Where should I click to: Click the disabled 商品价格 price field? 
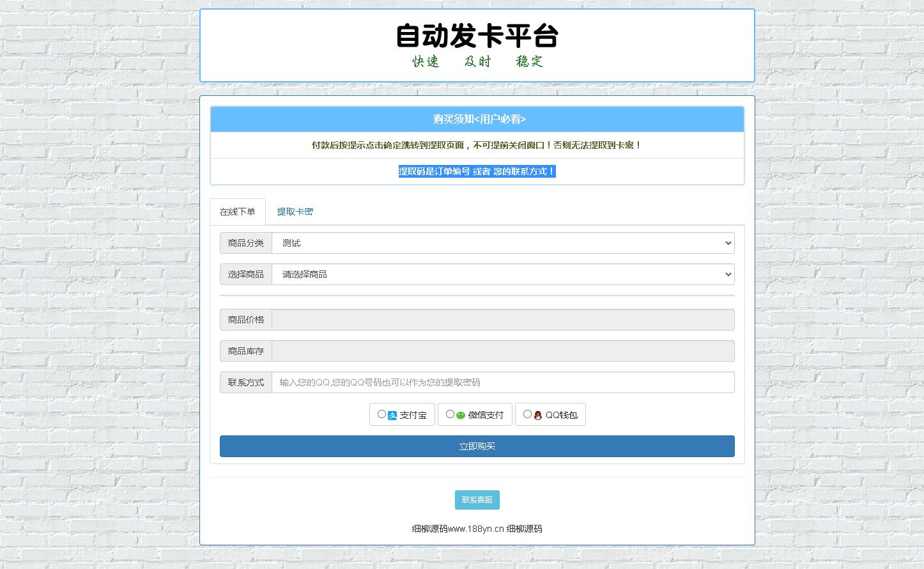pos(502,319)
